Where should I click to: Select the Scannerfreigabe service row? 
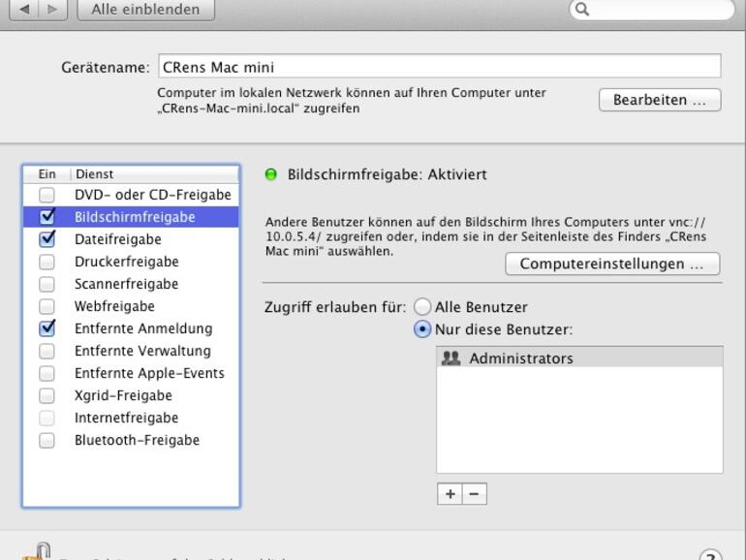tap(131, 284)
